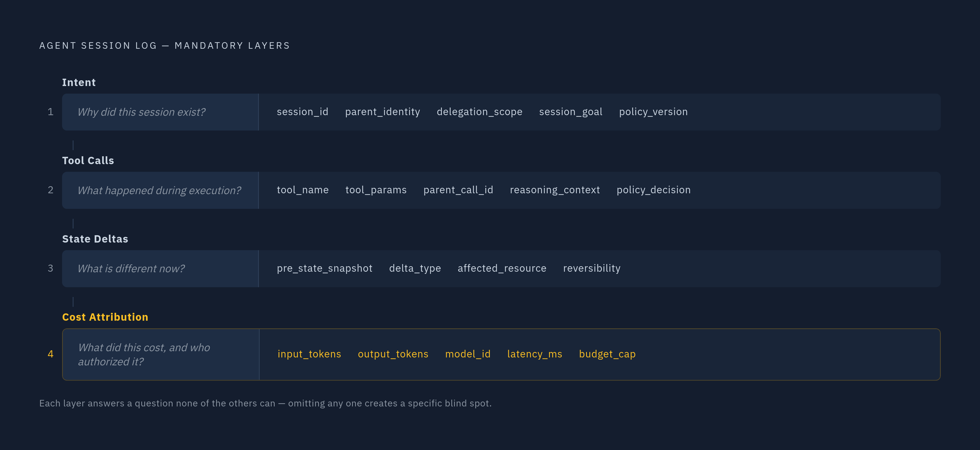Image resolution: width=980 pixels, height=450 pixels.
Task: Click the 'model_id' field
Action: 468,354
